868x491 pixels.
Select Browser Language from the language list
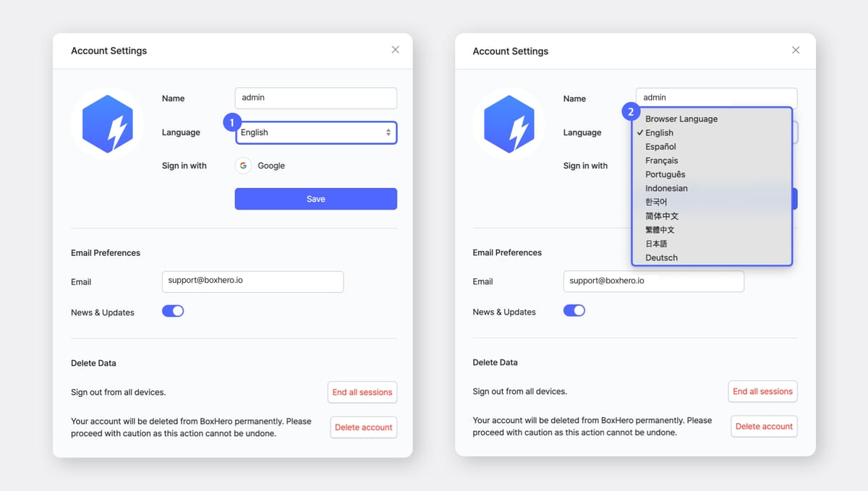[x=681, y=119]
